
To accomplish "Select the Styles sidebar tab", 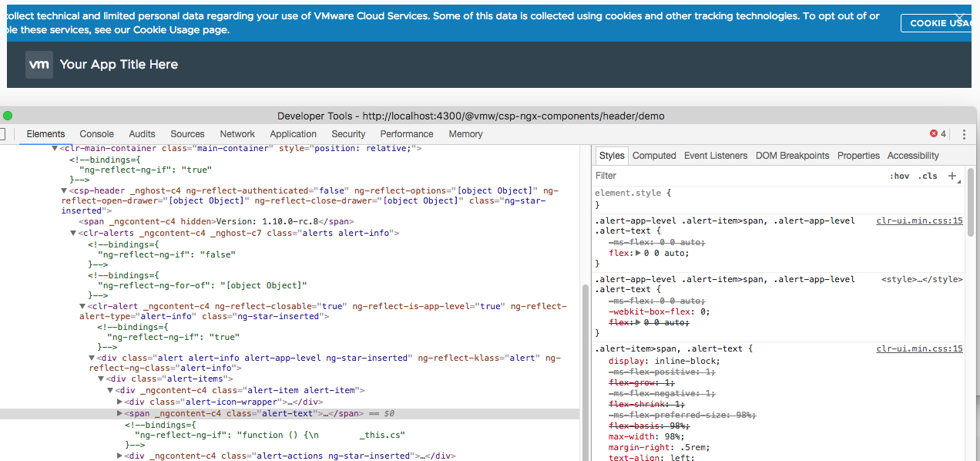I will (612, 156).
